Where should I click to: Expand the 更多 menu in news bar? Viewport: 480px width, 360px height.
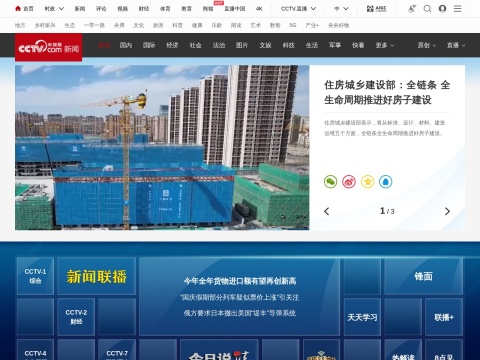pos(385,45)
